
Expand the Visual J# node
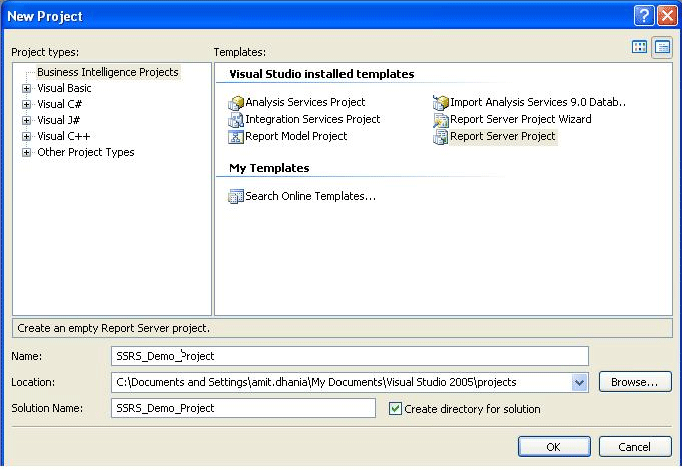27,120
